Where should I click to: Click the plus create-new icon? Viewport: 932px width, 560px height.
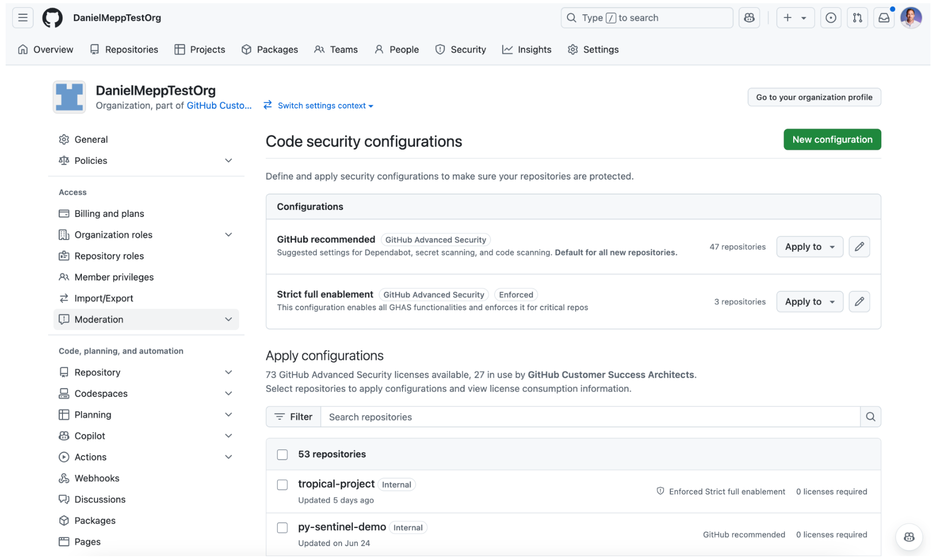788,18
